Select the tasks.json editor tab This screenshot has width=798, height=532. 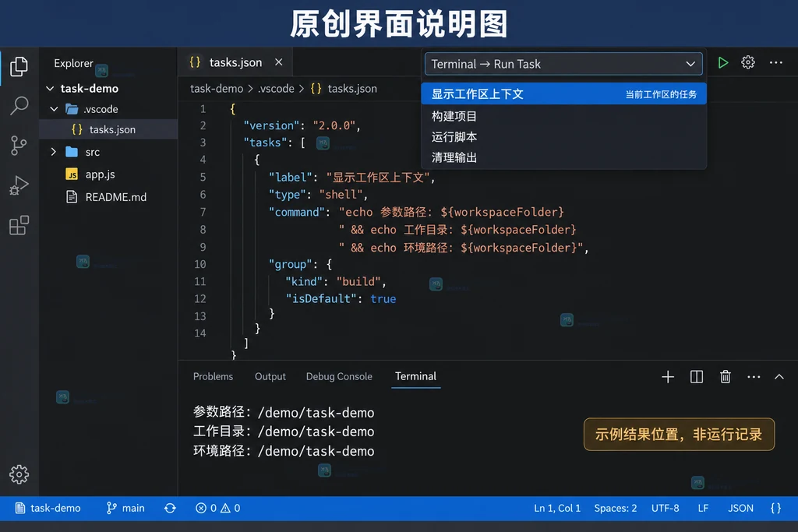click(x=235, y=62)
